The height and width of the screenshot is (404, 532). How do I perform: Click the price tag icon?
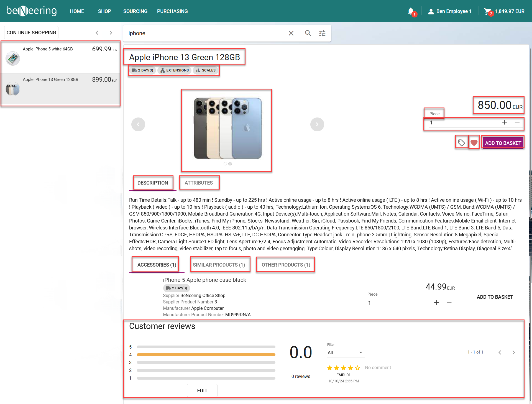coord(461,143)
